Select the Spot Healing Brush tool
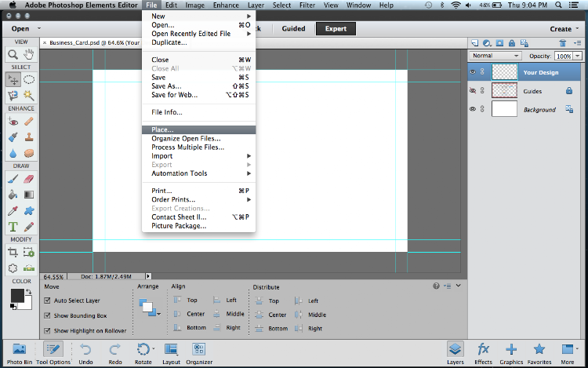Image resolution: width=588 pixels, height=368 pixels. coord(29,122)
